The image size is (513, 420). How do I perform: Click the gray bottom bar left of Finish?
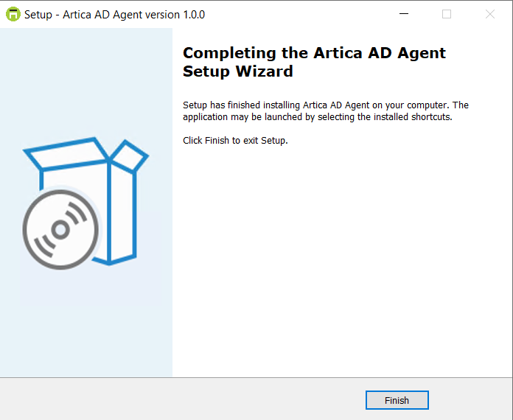point(184,399)
